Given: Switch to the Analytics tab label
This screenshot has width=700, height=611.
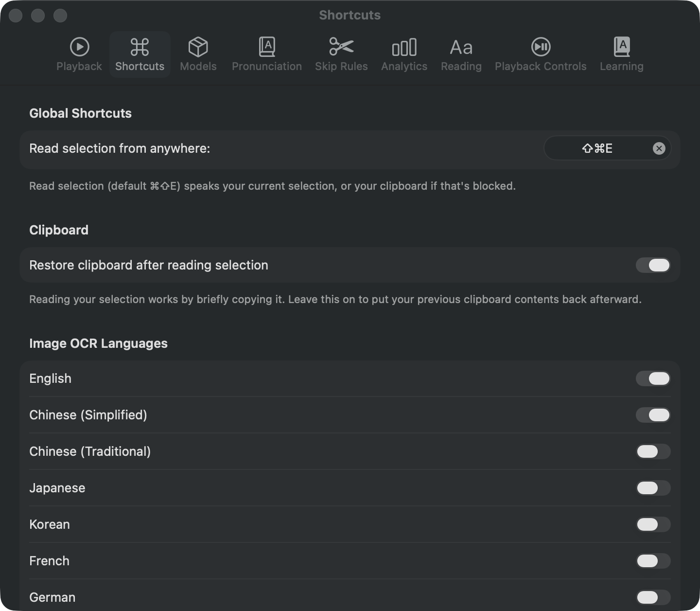Looking at the screenshot, I should click(x=404, y=66).
